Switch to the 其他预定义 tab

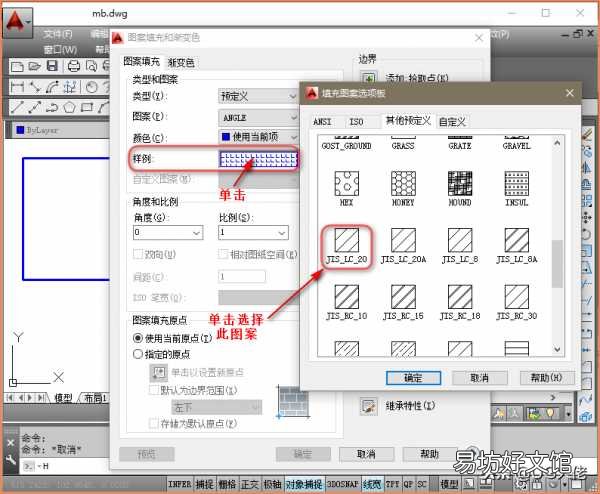pyautogui.click(x=408, y=121)
